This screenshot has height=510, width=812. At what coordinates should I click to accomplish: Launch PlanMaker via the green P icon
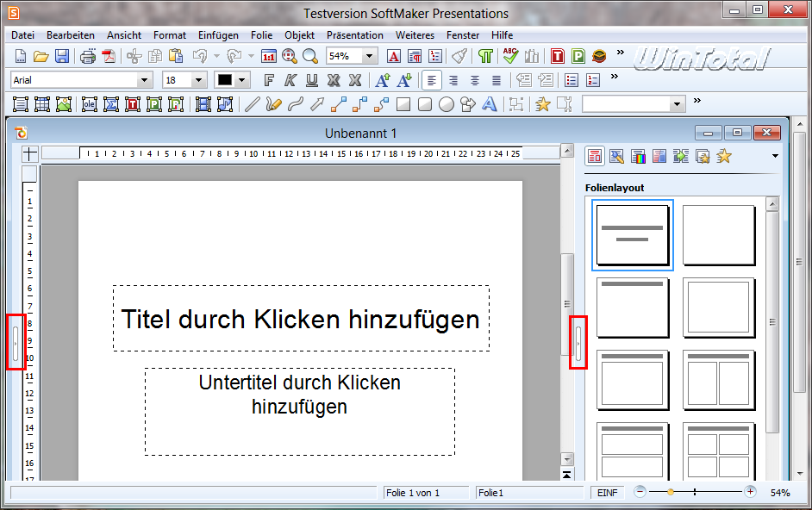point(578,56)
